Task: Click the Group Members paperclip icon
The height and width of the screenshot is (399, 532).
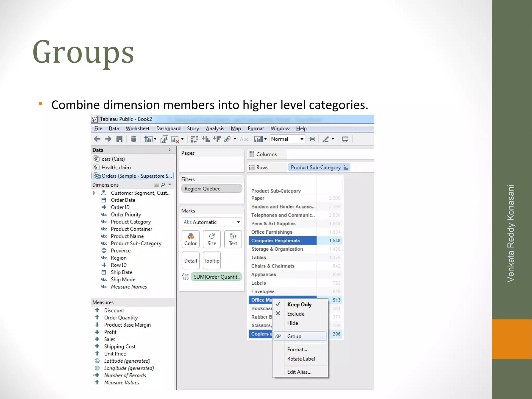Action: (x=227, y=139)
